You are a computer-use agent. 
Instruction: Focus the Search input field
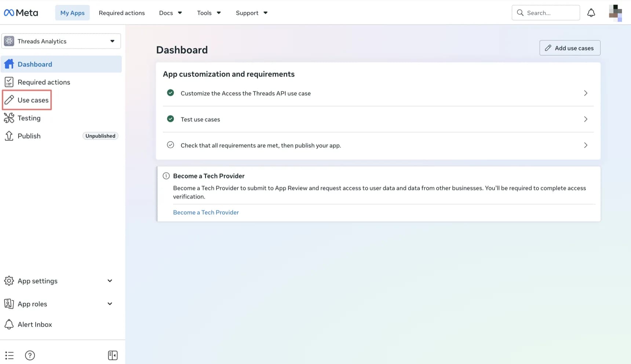pos(546,13)
